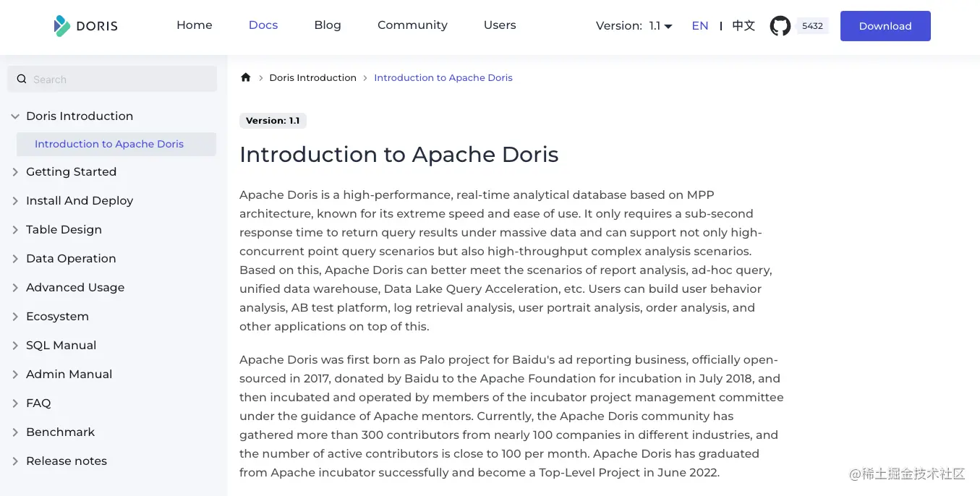Screen dimensions: 980x496
Task: Switch language to 中文
Action: pos(743,26)
